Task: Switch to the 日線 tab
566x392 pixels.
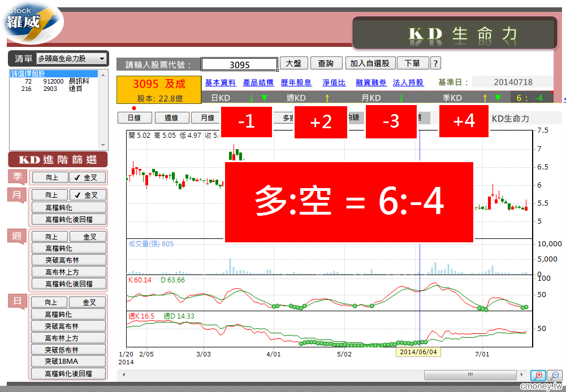Action: (134, 118)
